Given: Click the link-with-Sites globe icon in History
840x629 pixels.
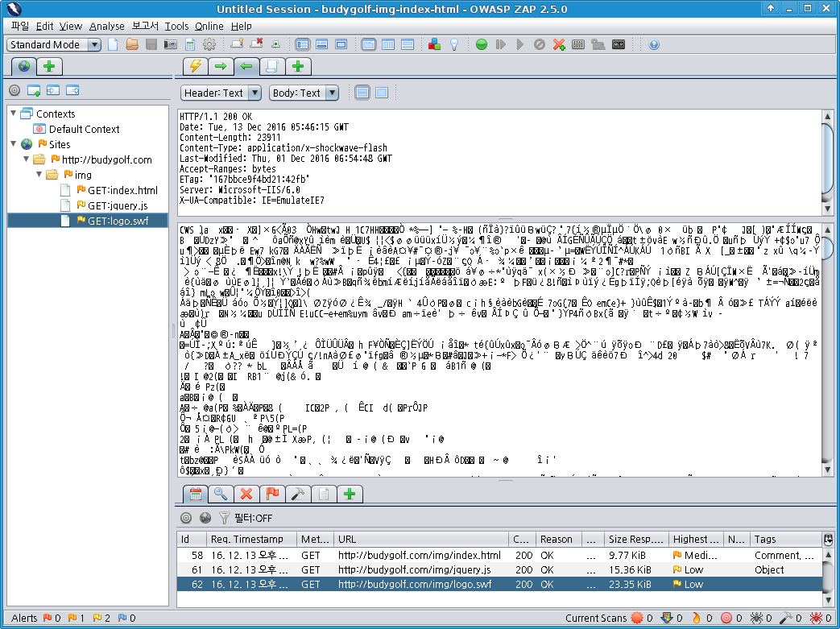Looking at the screenshot, I should pyautogui.click(x=205, y=518).
